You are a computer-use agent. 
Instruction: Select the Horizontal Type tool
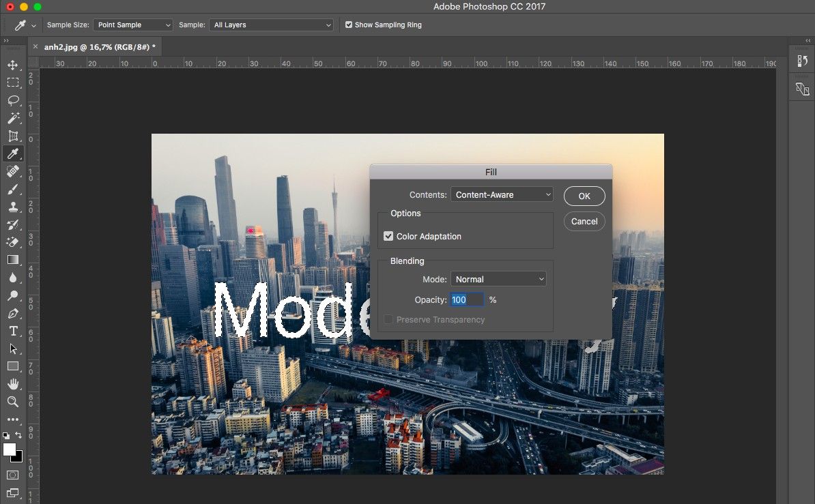tap(12, 331)
